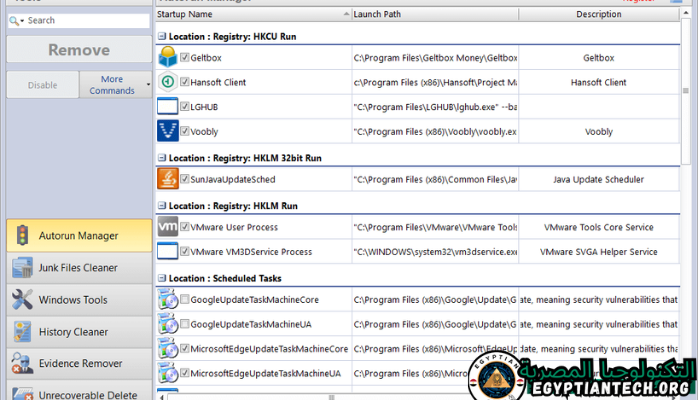
Task: Select the lghub.exe launch path cell
Action: [x=435, y=107]
